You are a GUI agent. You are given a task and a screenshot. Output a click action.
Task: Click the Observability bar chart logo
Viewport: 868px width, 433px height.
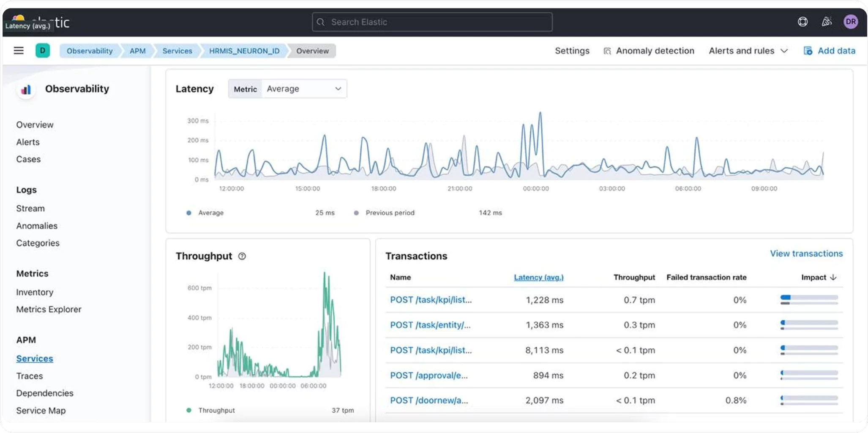26,90
